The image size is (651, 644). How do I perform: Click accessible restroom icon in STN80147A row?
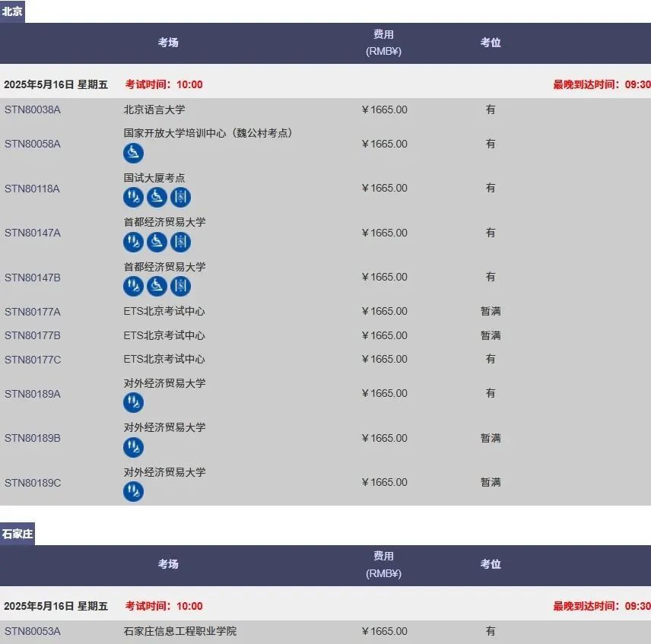(x=133, y=242)
